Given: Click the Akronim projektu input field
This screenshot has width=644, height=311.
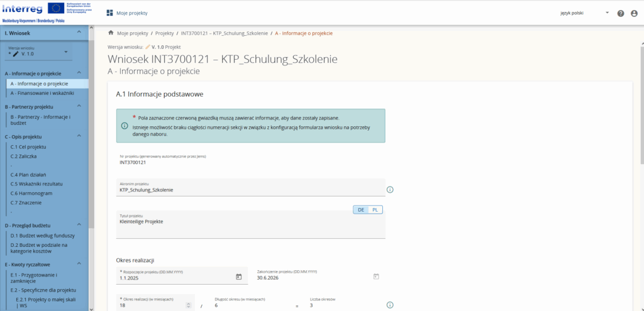Looking at the screenshot, I should tap(250, 190).
